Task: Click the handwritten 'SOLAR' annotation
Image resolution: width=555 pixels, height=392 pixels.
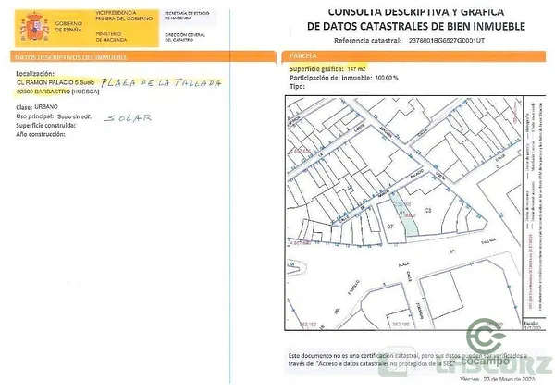Action: [128, 118]
